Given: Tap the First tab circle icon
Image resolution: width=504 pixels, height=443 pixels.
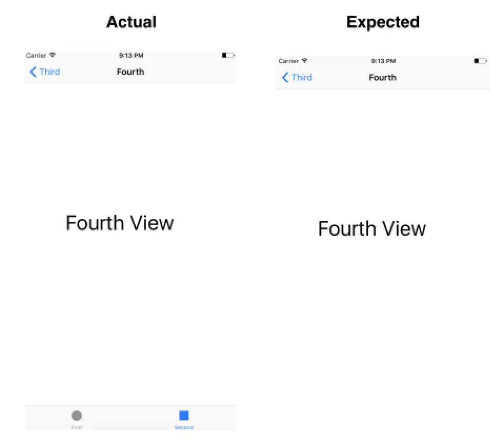Looking at the screenshot, I should point(77,416).
